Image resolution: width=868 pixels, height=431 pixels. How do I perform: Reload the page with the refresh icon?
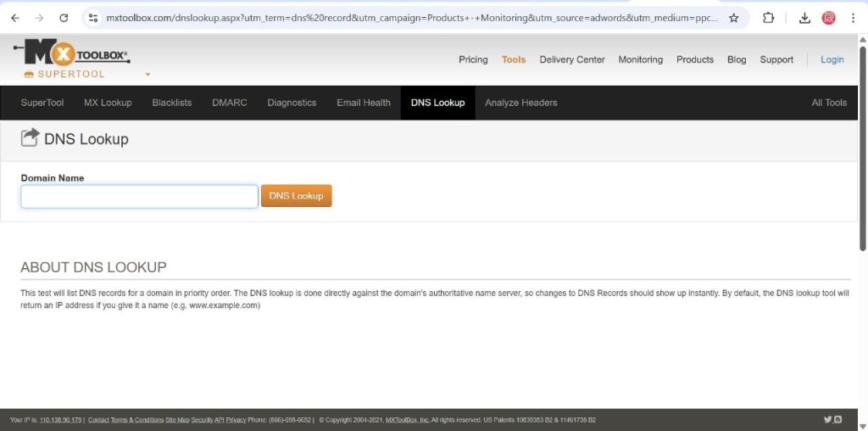[64, 18]
